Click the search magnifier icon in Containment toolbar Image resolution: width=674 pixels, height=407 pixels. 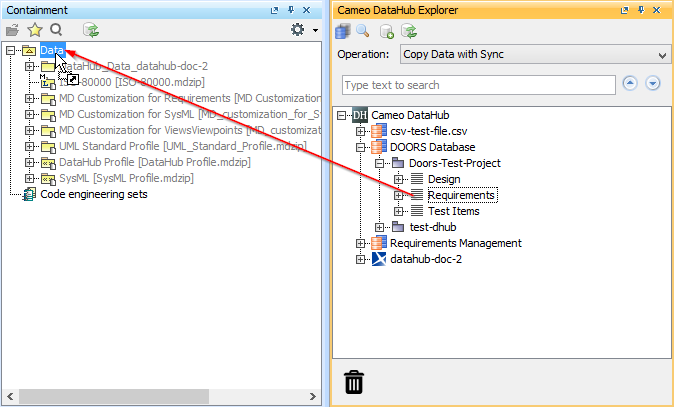[x=56, y=30]
